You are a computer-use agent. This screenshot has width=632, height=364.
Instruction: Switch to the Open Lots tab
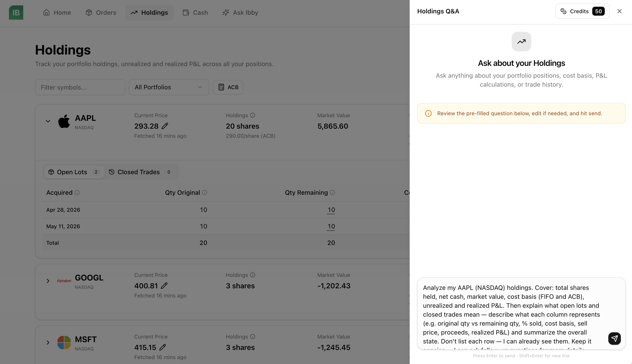pos(74,172)
